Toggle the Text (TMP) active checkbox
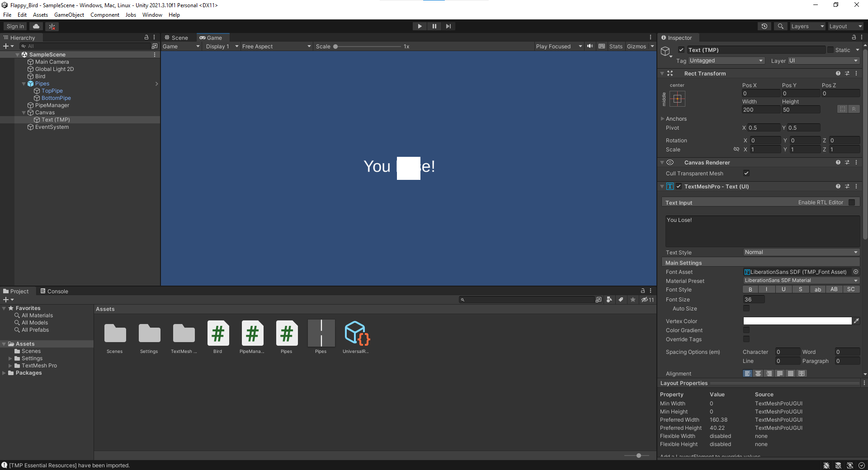Viewport: 868px width, 470px height. [x=681, y=50]
